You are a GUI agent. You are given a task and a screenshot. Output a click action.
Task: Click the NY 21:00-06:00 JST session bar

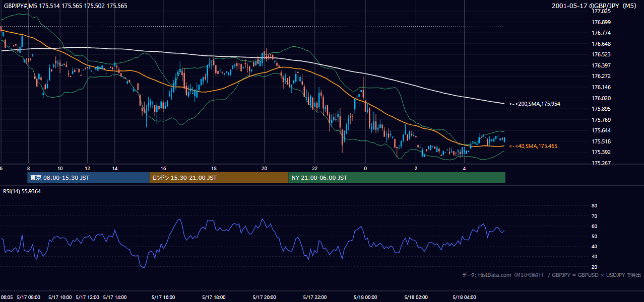(397, 178)
